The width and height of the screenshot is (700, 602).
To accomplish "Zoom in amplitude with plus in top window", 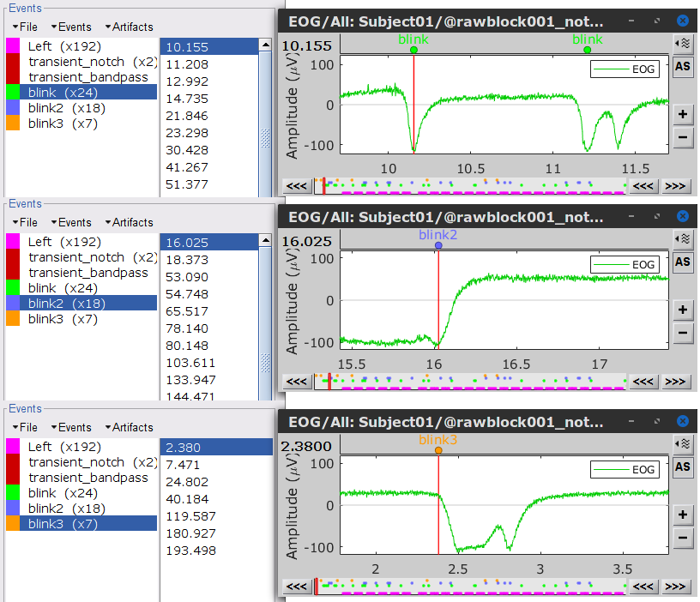I will [x=683, y=114].
